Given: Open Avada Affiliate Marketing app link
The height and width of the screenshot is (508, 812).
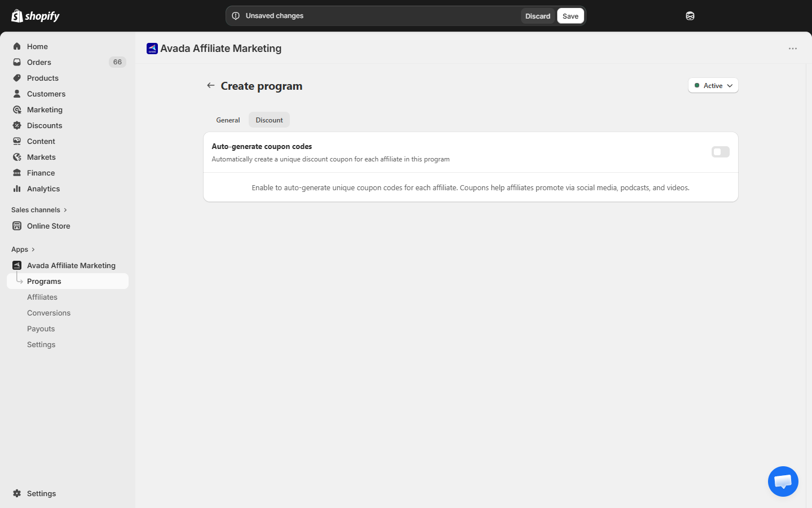Looking at the screenshot, I should (71, 265).
